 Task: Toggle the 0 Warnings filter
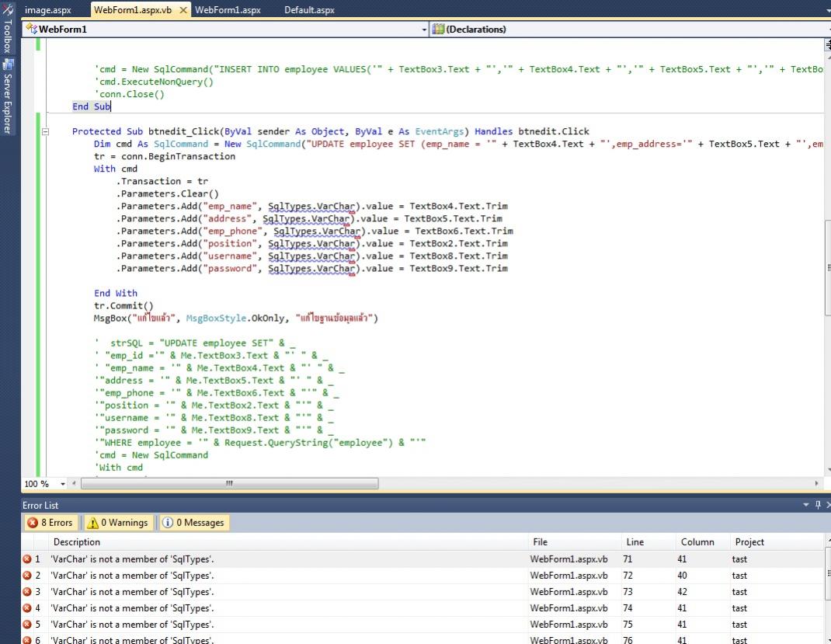tap(117, 523)
